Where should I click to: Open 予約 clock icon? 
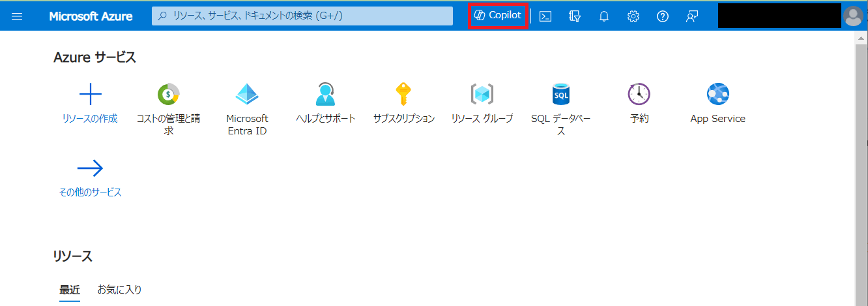click(639, 95)
